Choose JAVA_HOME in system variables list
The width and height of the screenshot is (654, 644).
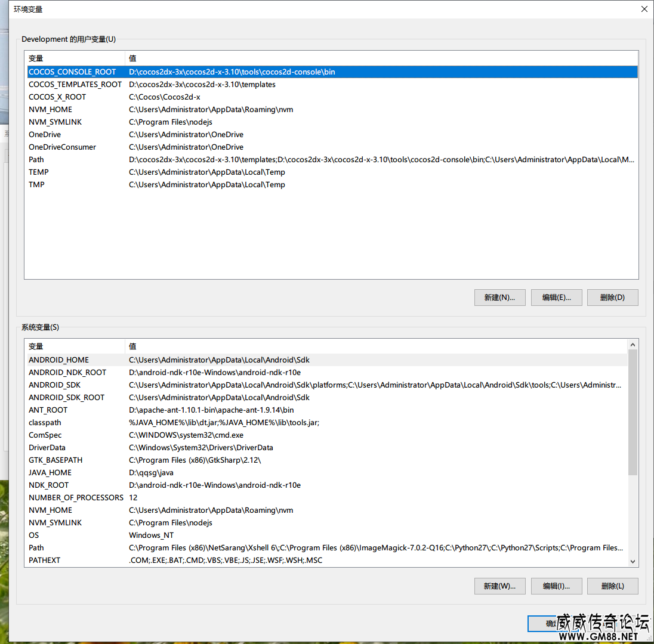click(50, 473)
